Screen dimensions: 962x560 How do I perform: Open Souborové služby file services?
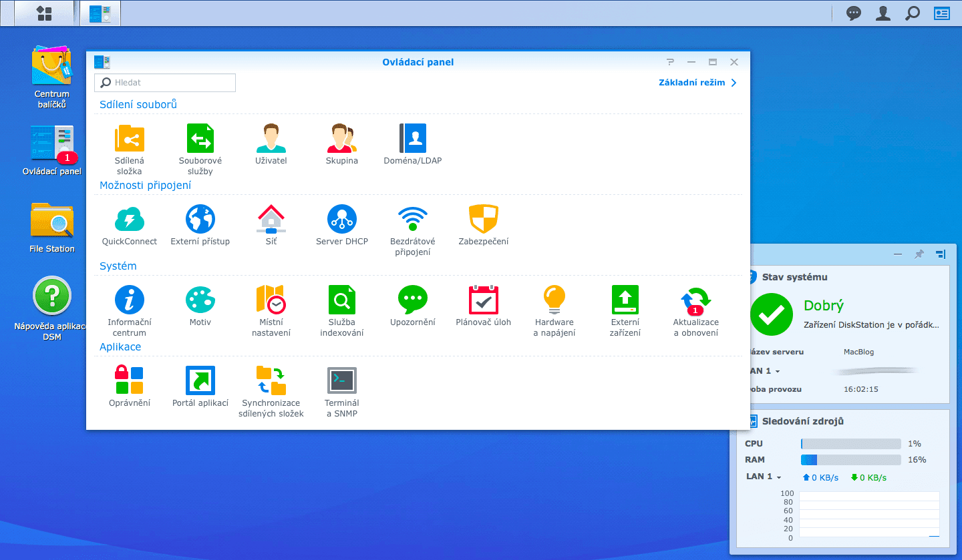coord(200,150)
